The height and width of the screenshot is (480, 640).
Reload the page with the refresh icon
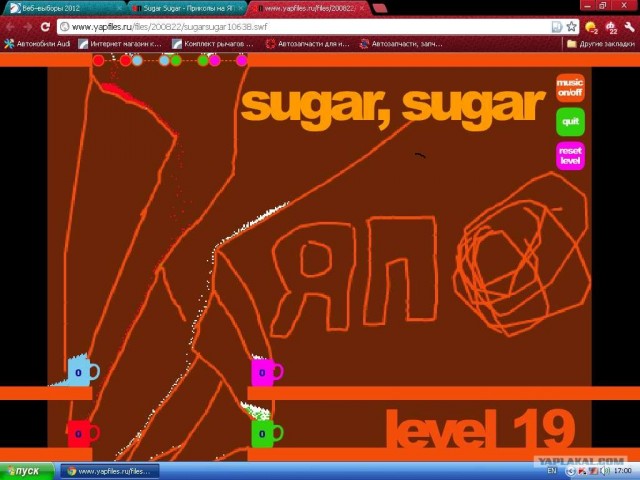tap(45, 27)
